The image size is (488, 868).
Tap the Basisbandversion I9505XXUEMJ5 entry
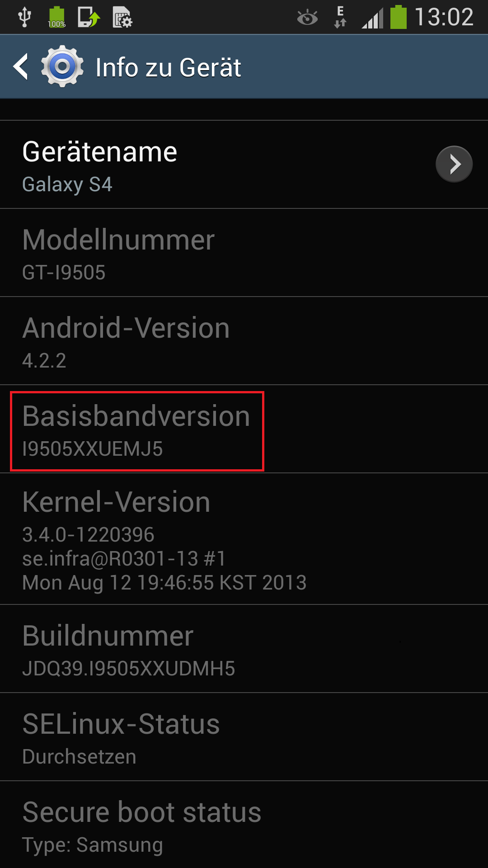[x=244, y=429]
